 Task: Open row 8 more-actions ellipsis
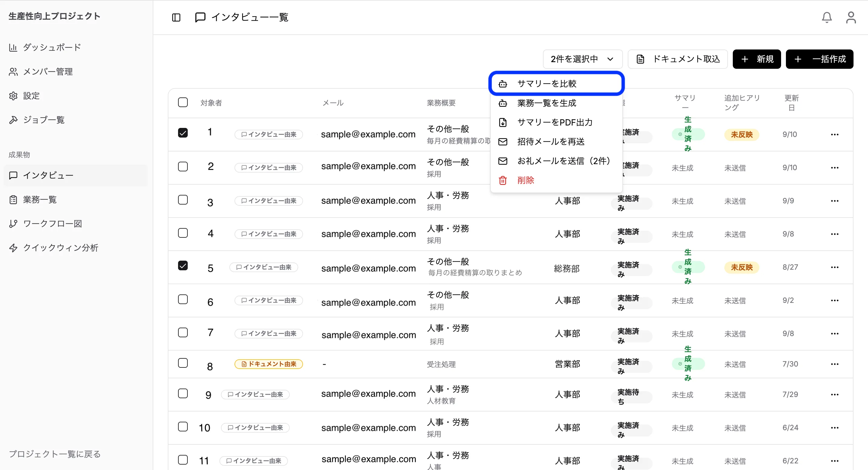[x=834, y=364]
